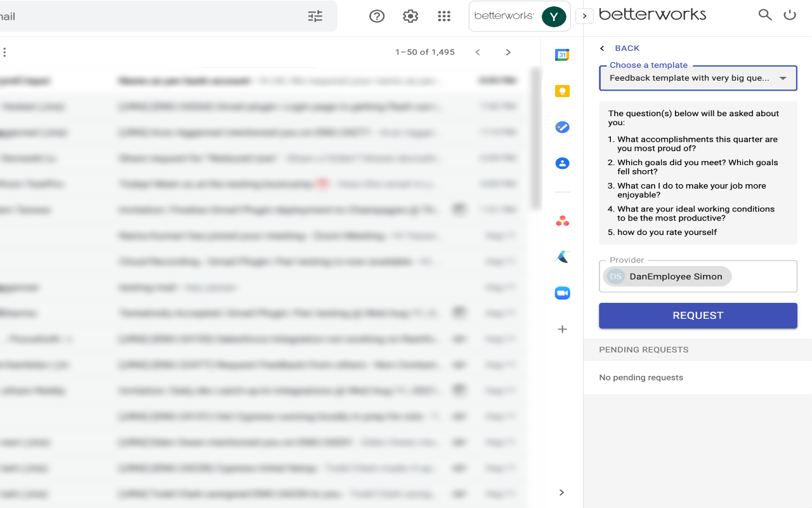Click the Gmail inbox vertical scrollbar
812x508 pixels.
point(536,140)
